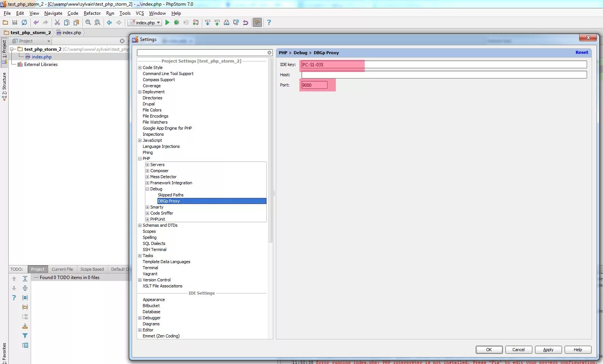Open the Tools menu

(x=125, y=13)
